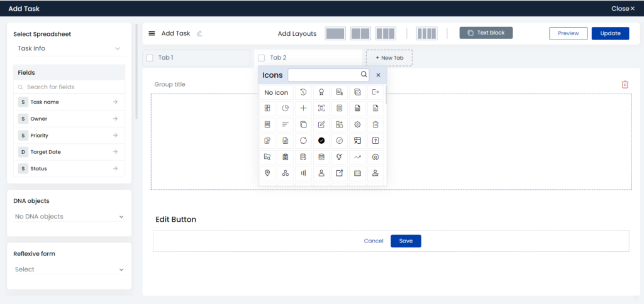
Task: Open the Task Info spreadsheet dropdown
Action: (68, 48)
